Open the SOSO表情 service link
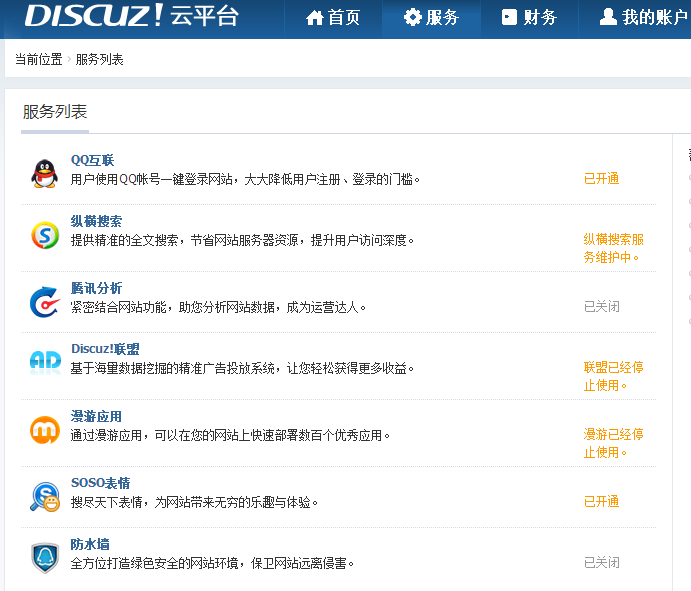This screenshot has width=691, height=591. coord(100,483)
